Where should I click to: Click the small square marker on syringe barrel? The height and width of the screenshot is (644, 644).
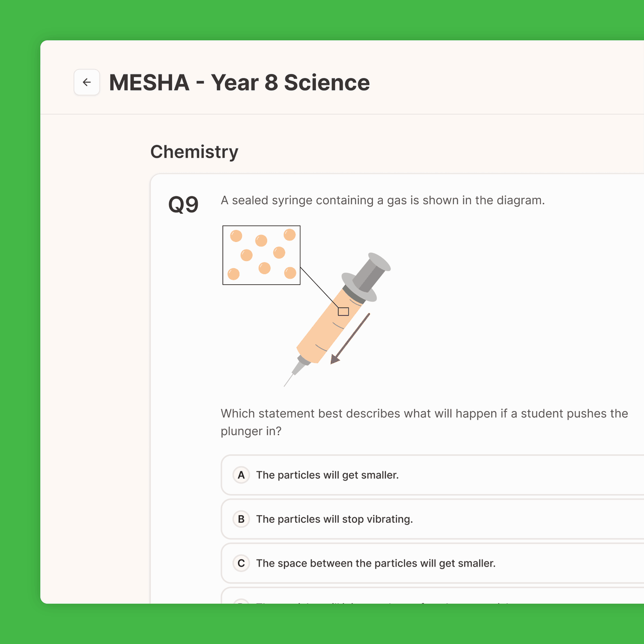[343, 311]
